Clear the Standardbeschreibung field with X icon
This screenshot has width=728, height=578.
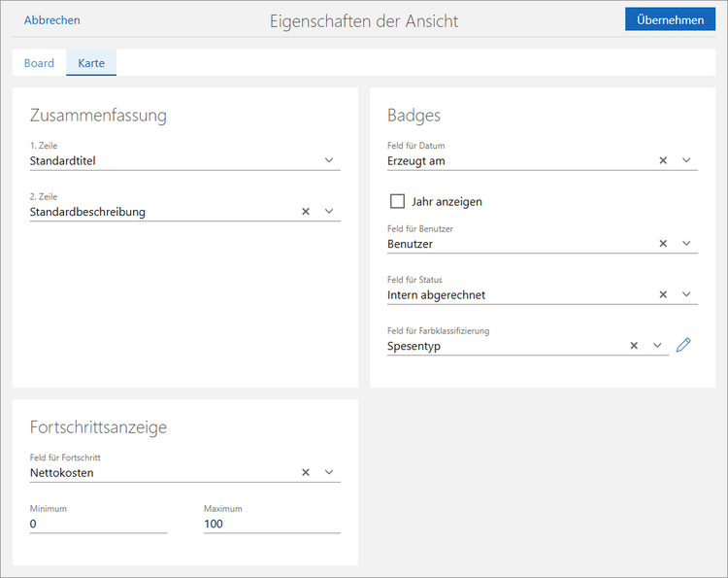(x=305, y=212)
